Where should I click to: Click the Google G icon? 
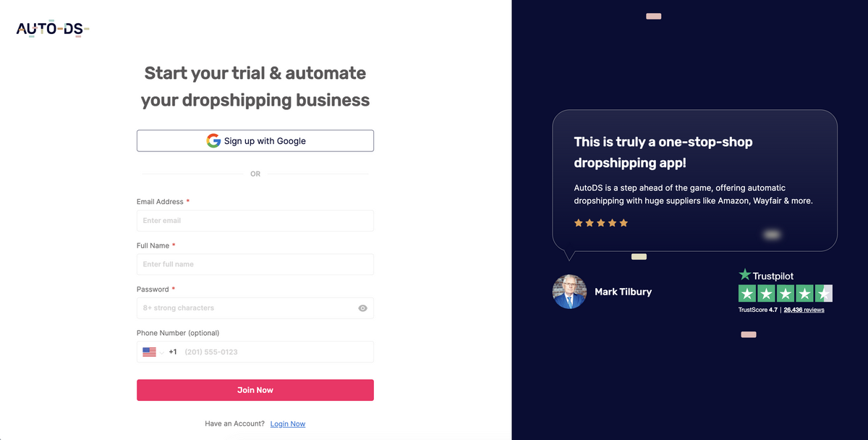(213, 141)
